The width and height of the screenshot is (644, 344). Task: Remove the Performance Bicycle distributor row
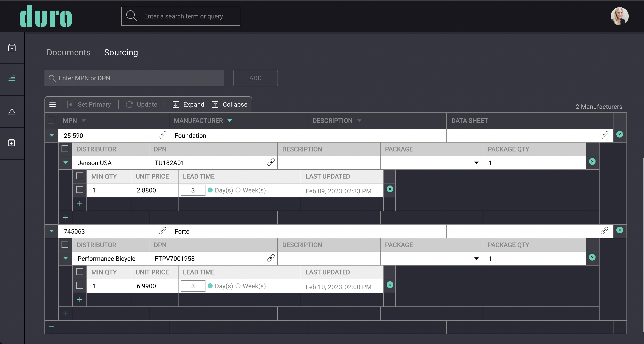point(592,257)
